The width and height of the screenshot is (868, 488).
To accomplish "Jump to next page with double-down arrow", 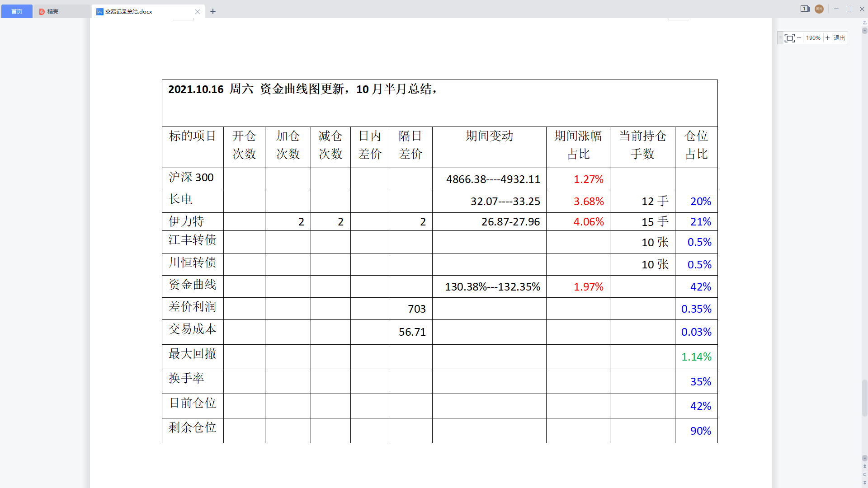I will pyautogui.click(x=865, y=483).
